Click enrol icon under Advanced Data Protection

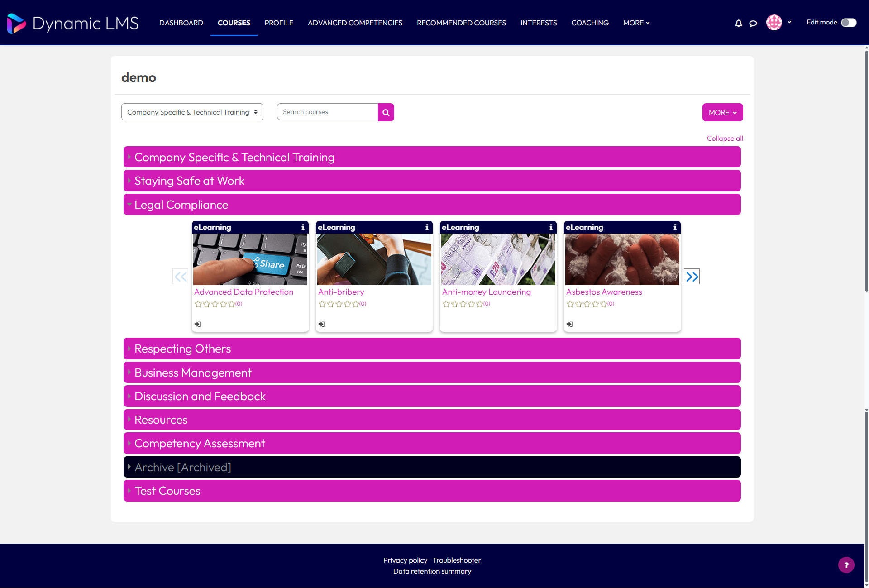(198, 324)
